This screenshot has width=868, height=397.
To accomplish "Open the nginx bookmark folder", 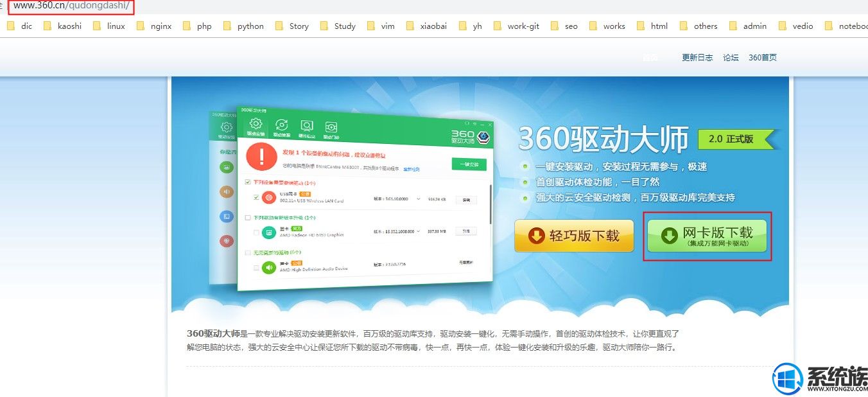I will pyautogui.click(x=154, y=26).
